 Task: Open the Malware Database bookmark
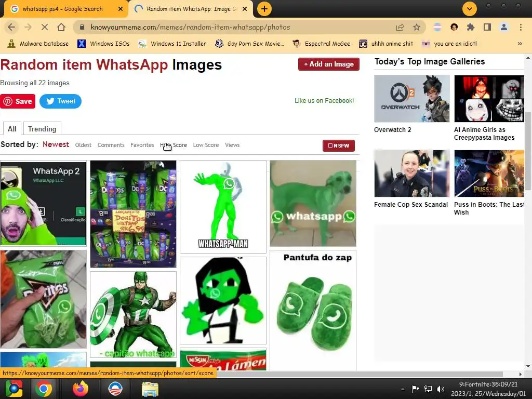point(38,44)
